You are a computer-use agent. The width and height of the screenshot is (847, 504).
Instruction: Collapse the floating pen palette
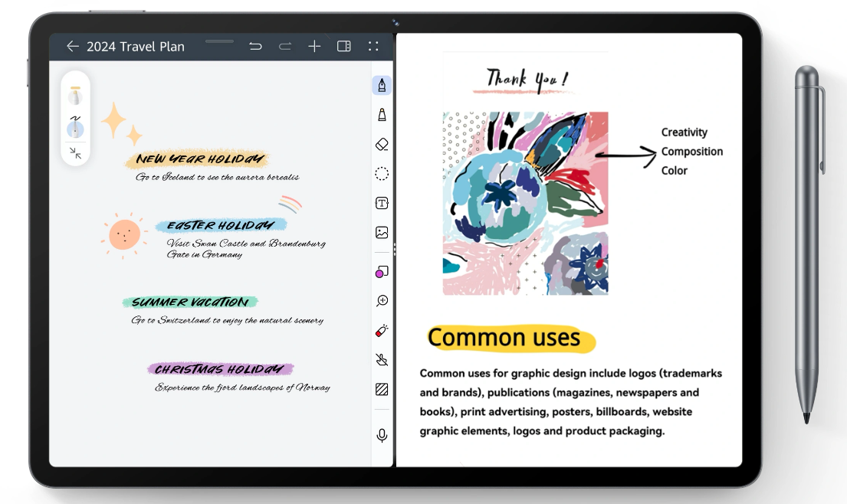pos(75,153)
